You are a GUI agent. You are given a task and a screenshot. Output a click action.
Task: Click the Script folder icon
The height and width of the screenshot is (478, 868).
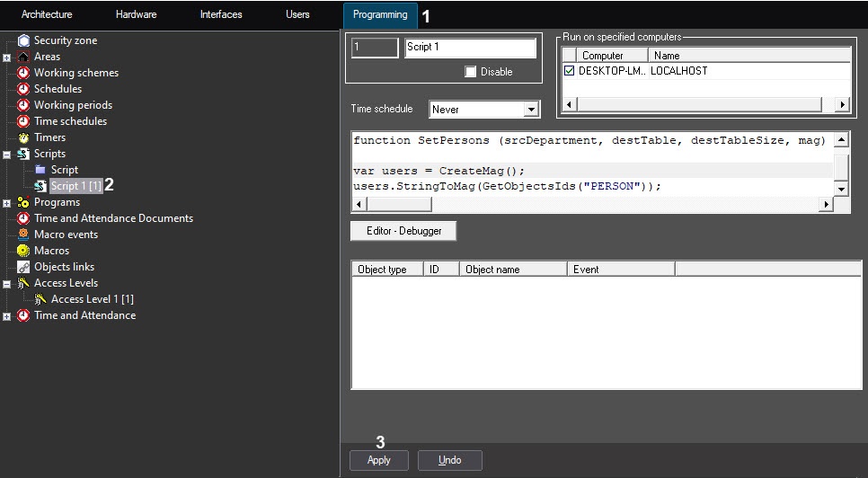pos(40,170)
